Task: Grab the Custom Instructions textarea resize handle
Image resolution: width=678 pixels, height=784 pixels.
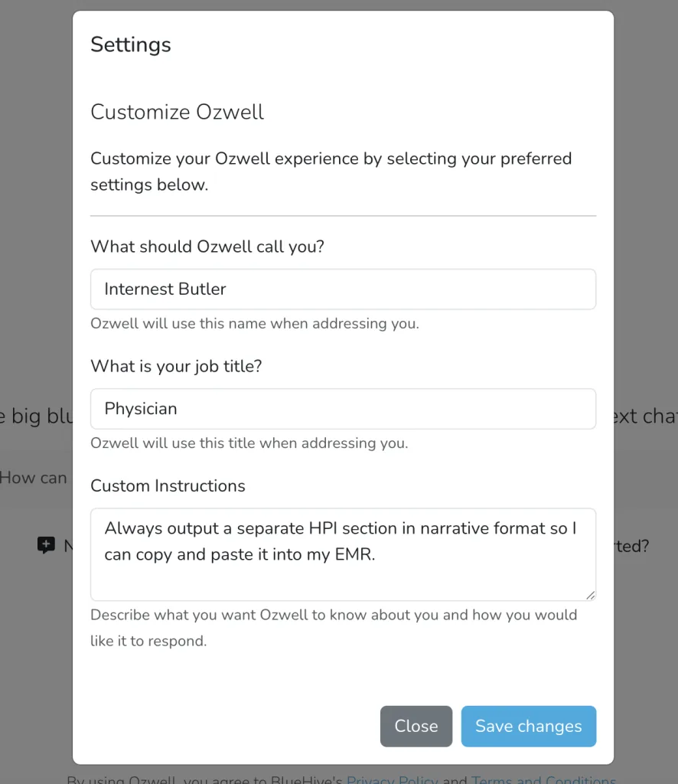Action: [x=591, y=595]
